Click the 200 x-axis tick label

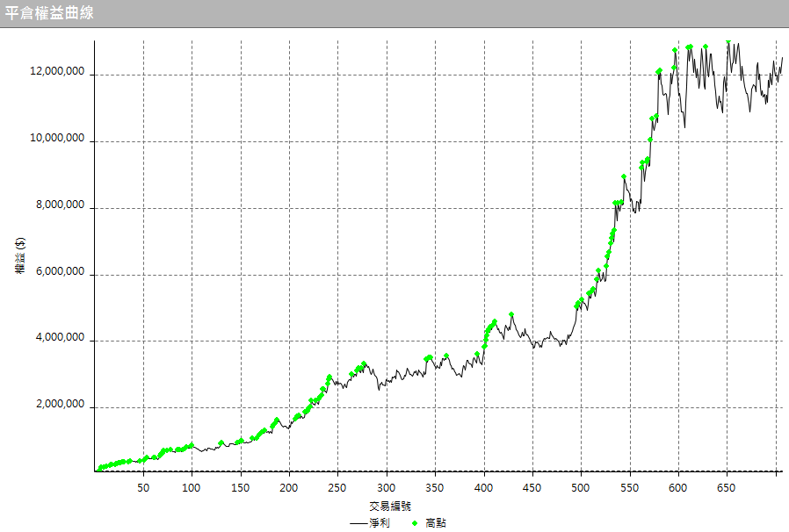[289, 488]
